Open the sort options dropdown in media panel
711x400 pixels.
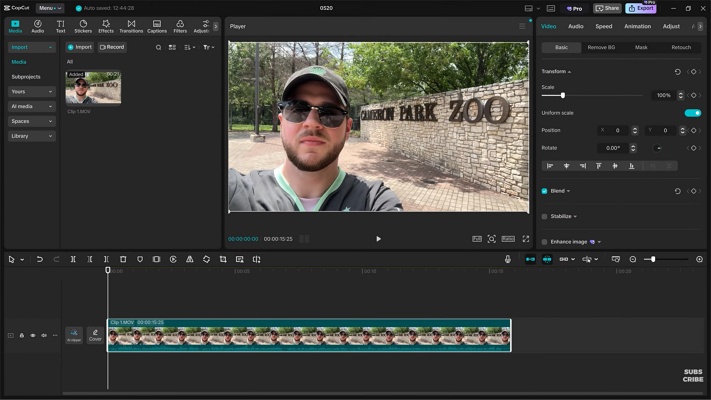(x=190, y=47)
